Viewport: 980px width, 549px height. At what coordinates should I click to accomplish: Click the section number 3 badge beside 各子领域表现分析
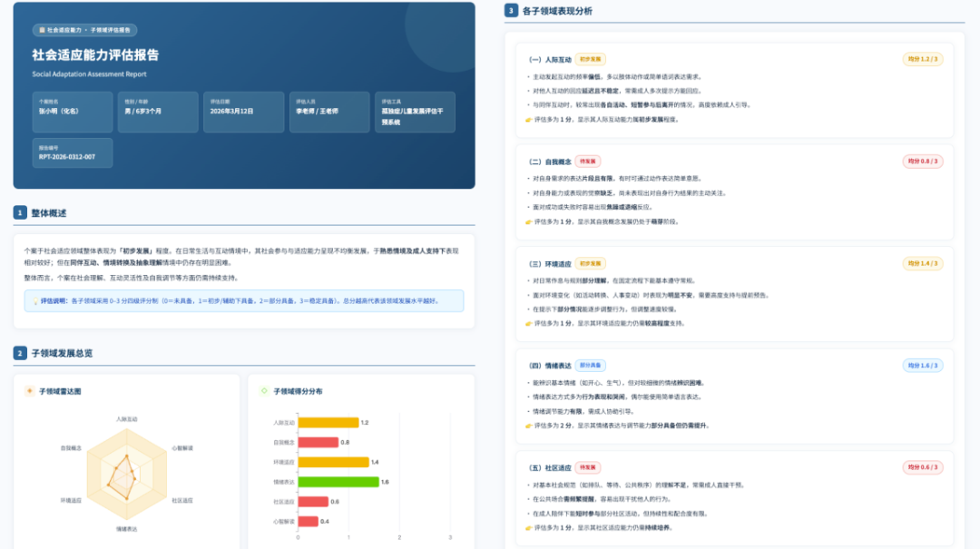(511, 11)
